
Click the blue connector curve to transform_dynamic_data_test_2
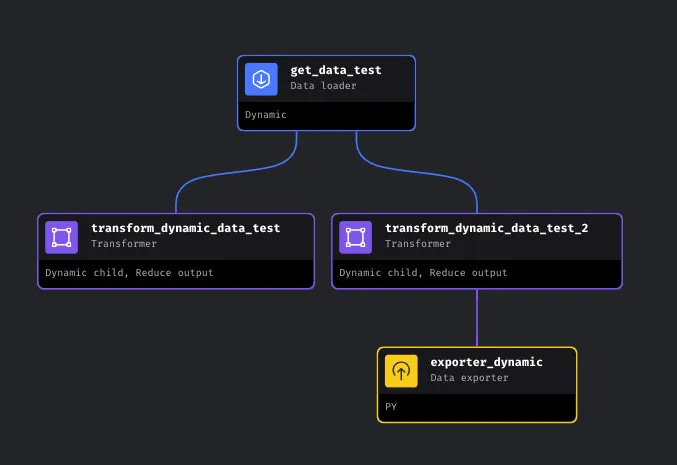(417, 172)
